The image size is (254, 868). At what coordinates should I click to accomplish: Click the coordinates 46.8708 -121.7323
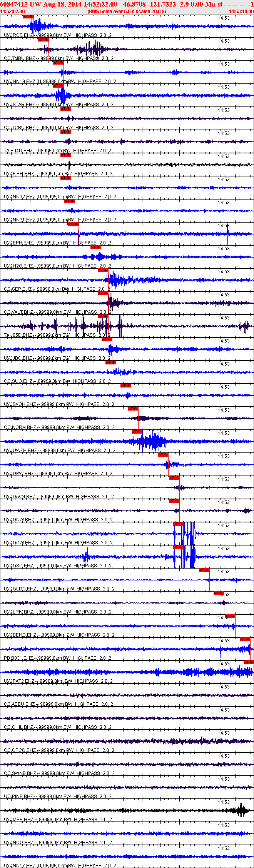[150, 4]
